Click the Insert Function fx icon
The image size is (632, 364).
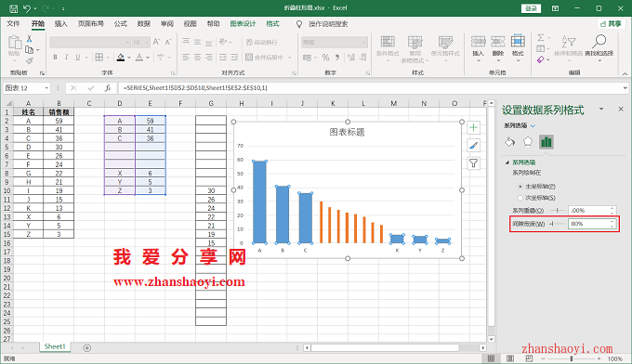108,88
